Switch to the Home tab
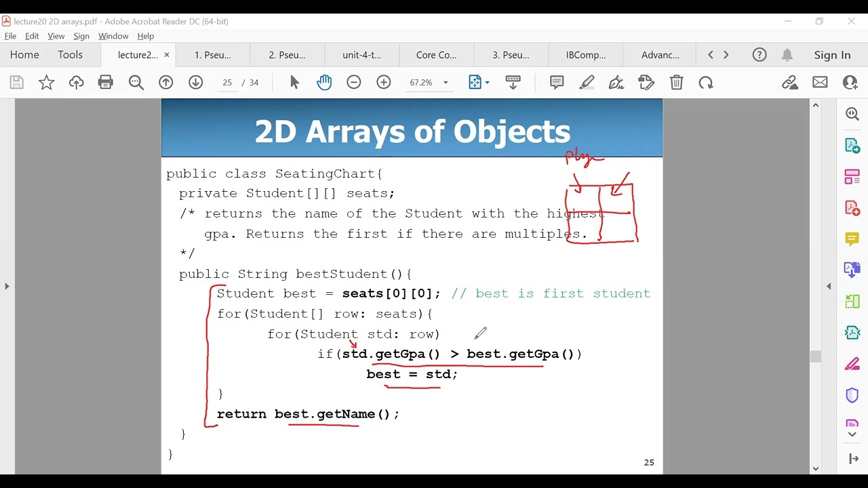 [x=24, y=55]
